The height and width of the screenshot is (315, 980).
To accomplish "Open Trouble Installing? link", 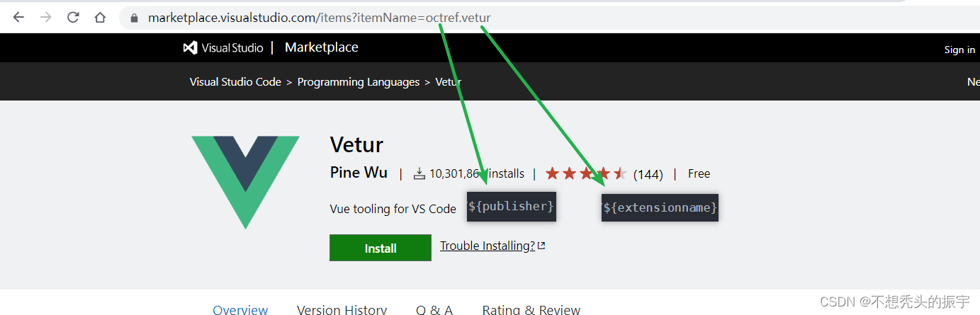I will click(x=488, y=246).
